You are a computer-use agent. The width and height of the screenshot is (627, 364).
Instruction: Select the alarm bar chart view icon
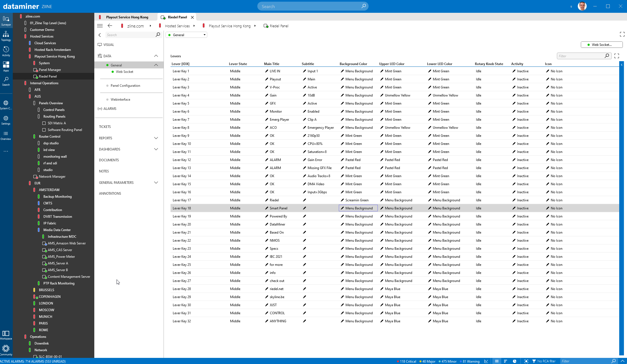[505, 361]
